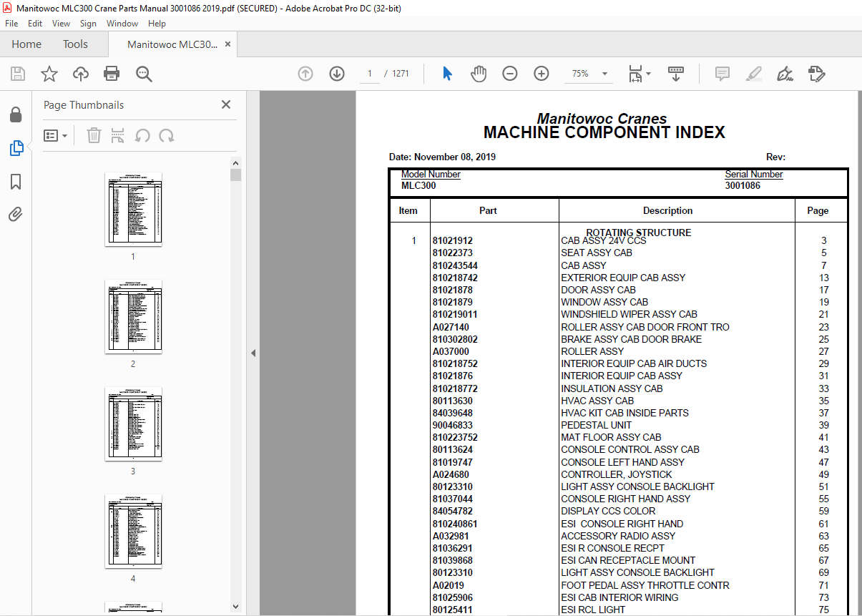Click the ACCESSORY RADIO ASSY description
Screen dimensions: 862x616
pyautogui.click(x=618, y=536)
